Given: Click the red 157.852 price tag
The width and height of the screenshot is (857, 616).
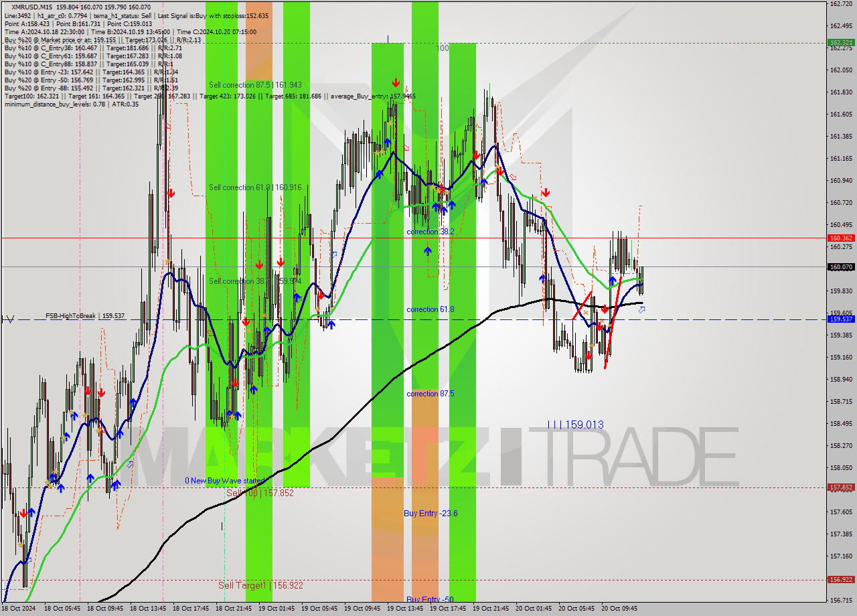Looking at the screenshot, I should 841,487.
